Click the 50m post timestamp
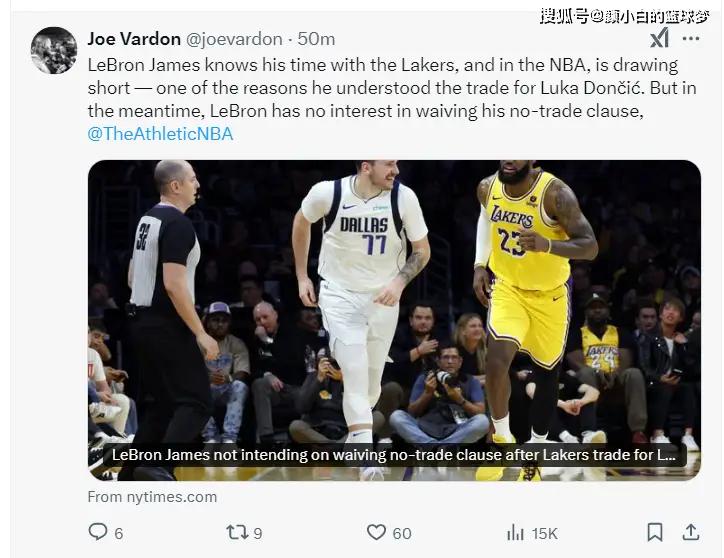The width and height of the screenshot is (724, 558). click(316, 39)
